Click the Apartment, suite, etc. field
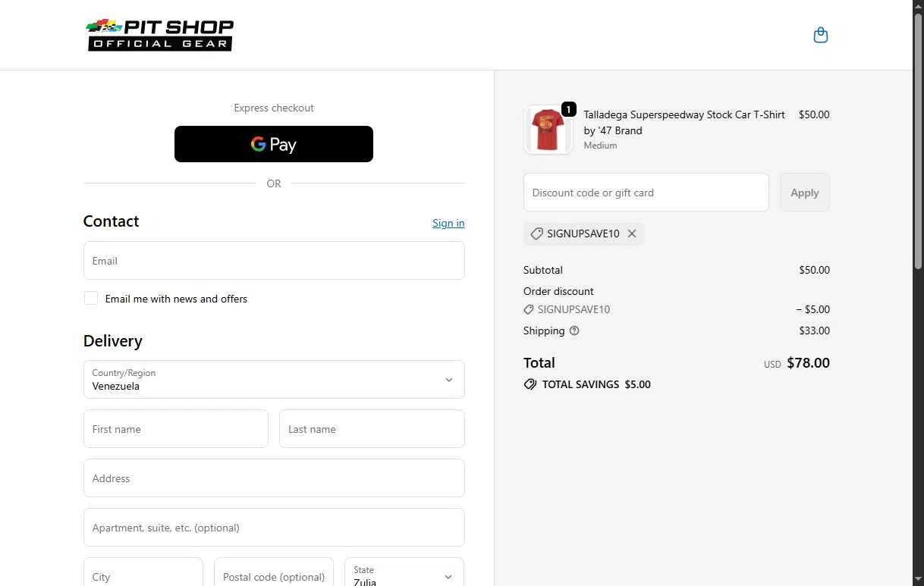 274,528
